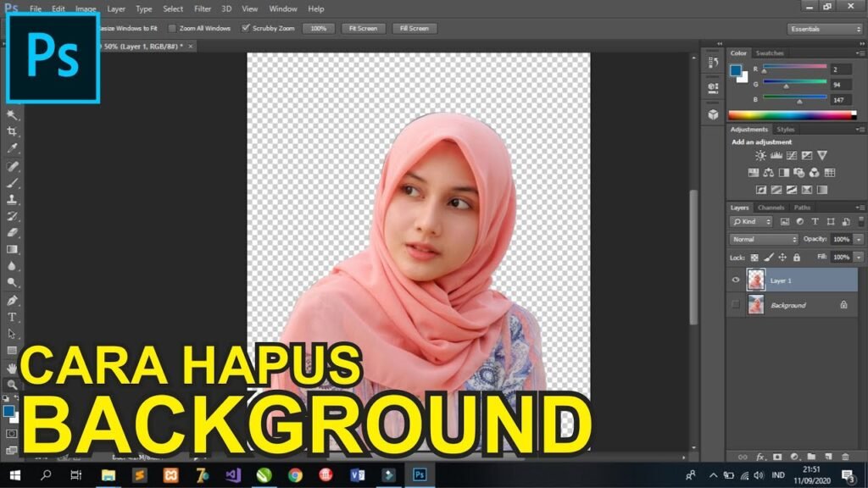The height and width of the screenshot is (488, 868).
Task: Switch to the Channels tab
Action: 771,208
